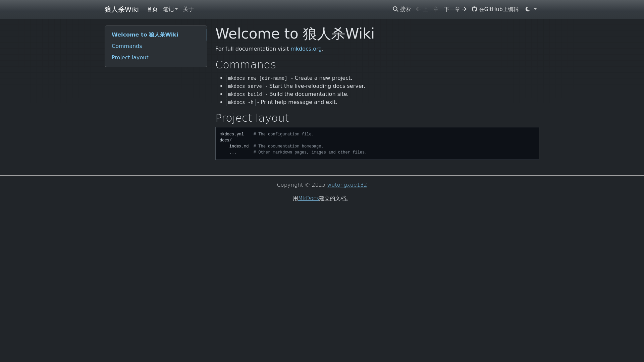Click 'Start the live-reloading docs server.' text
Viewport: 644px width, 362px height.
317,86
